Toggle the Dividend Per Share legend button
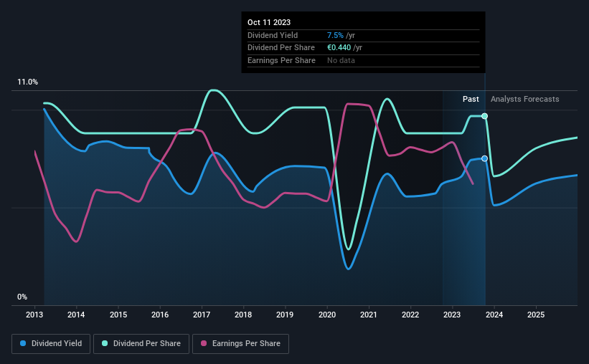The image size is (589, 364). (141, 344)
